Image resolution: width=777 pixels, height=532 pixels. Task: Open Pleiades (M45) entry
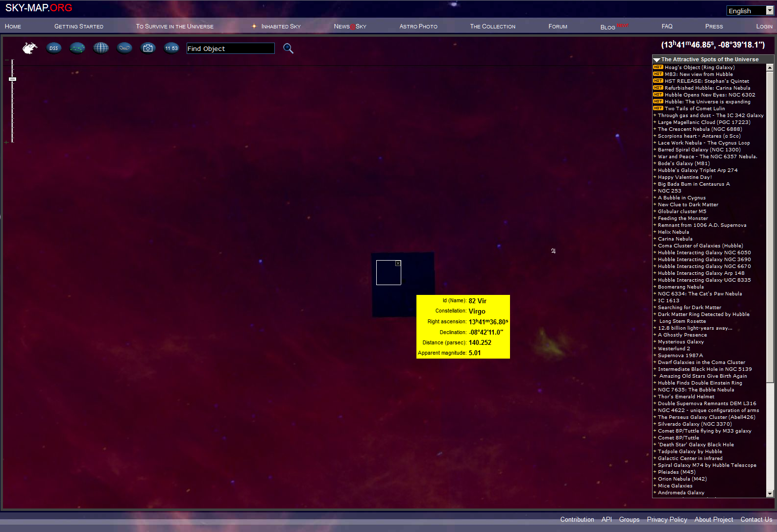point(677,472)
